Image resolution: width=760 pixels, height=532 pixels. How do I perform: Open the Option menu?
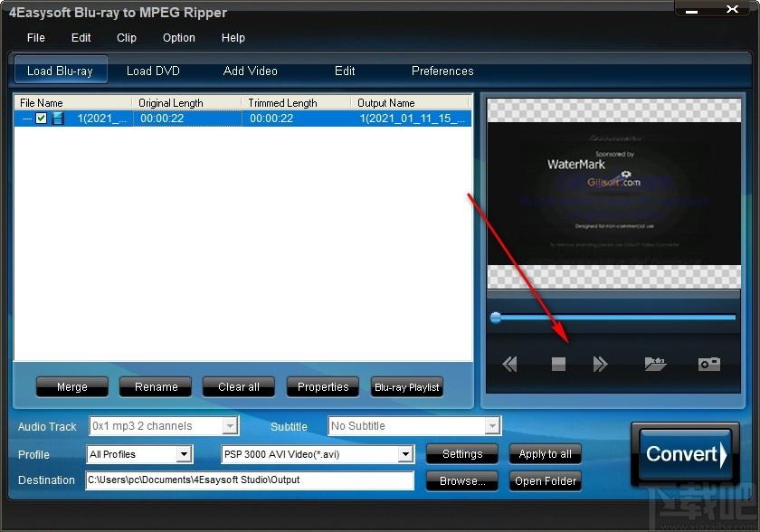(179, 38)
